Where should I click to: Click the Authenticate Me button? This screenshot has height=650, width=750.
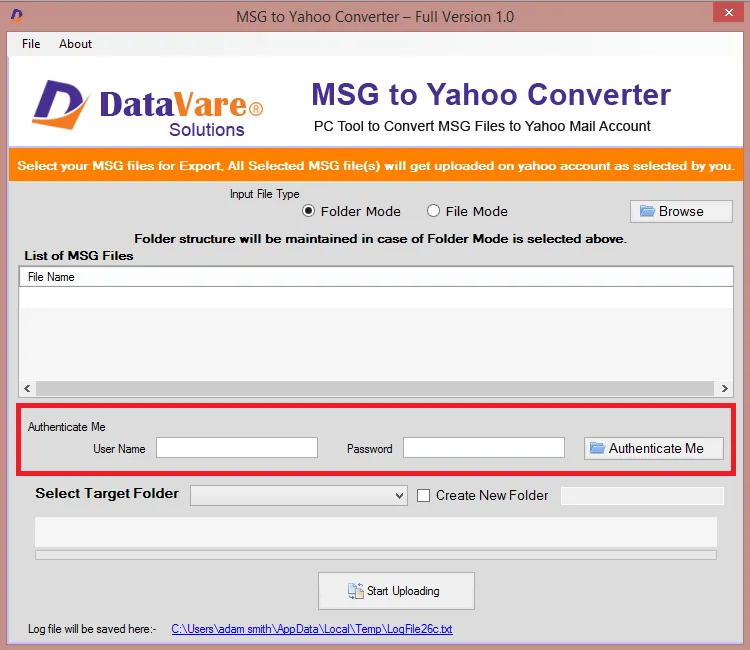point(654,449)
